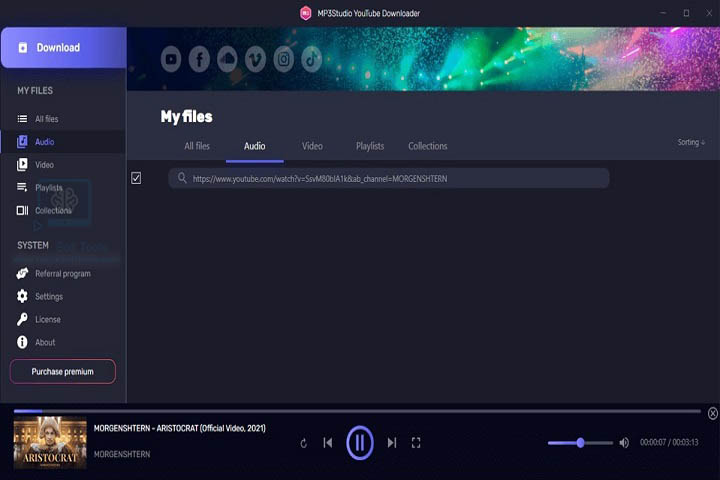Toggle the select-all checkbox
The height and width of the screenshot is (480, 720).
[x=136, y=178]
